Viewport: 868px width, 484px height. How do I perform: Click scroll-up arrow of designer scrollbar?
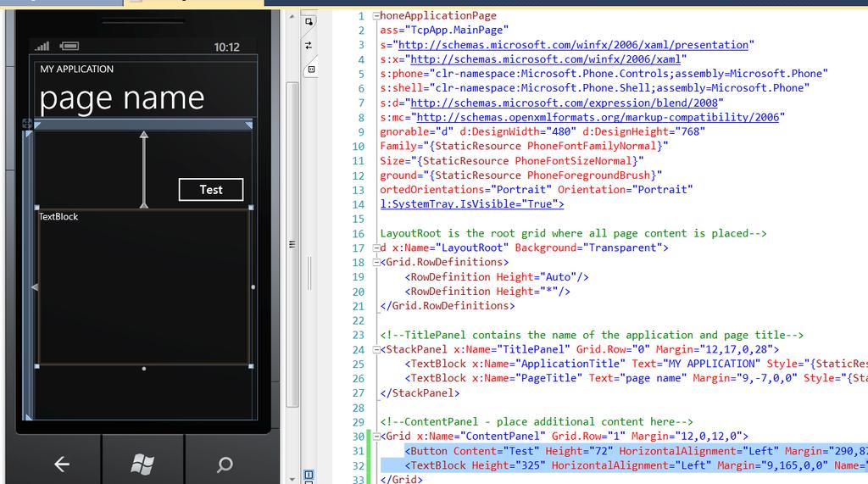tap(292, 17)
